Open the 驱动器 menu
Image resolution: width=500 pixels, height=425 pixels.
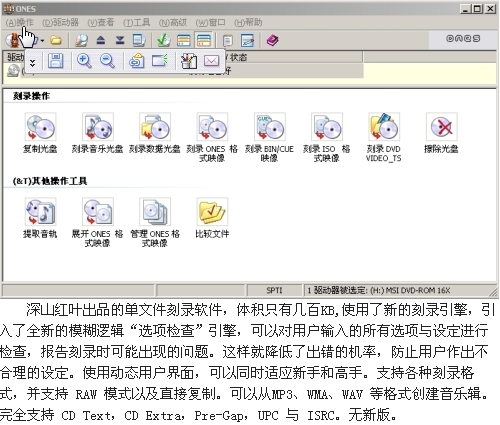60,23
